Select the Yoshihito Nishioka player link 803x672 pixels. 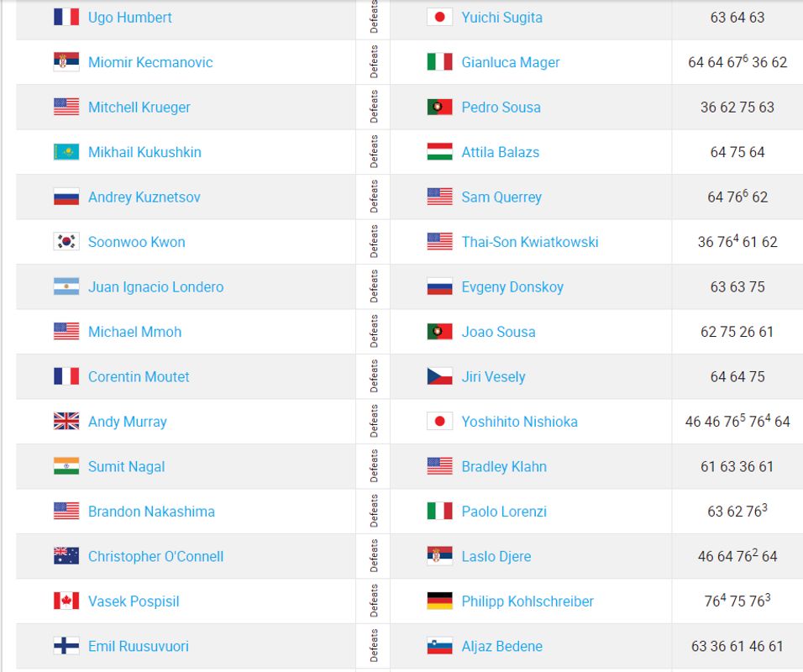pyautogui.click(x=519, y=422)
